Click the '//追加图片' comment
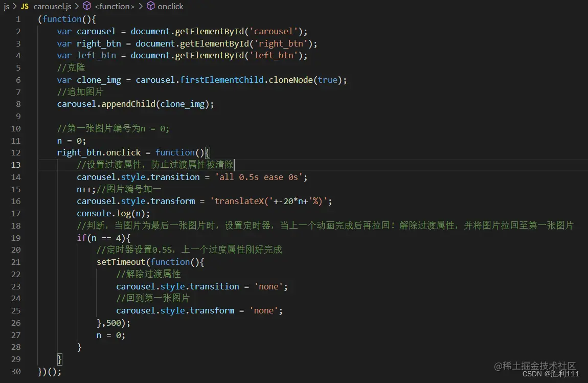This screenshot has height=383, width=588. point(80,92)
